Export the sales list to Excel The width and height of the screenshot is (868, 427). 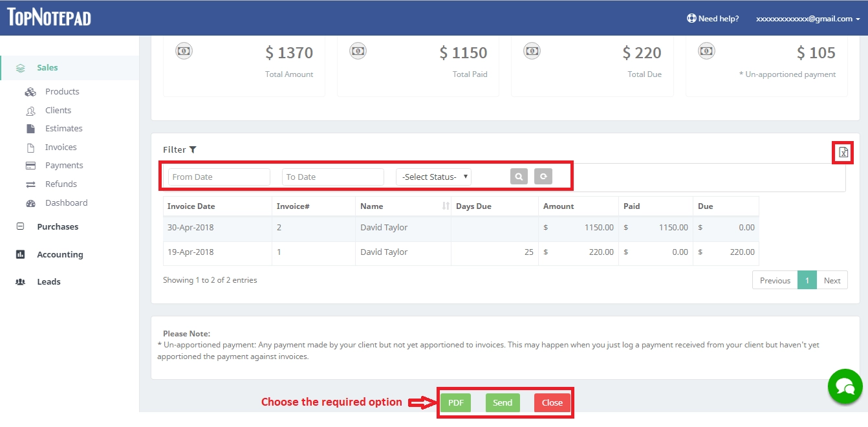coord(843,153)
